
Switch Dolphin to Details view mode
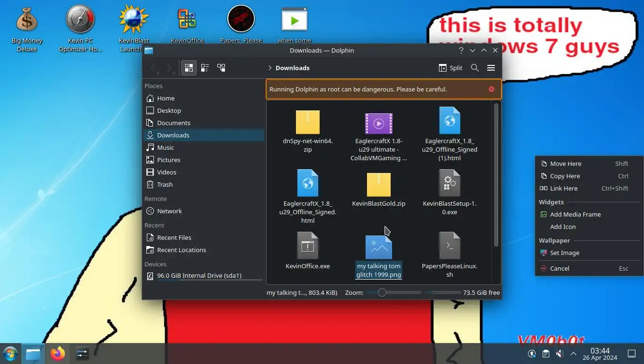tap(221, 68)
